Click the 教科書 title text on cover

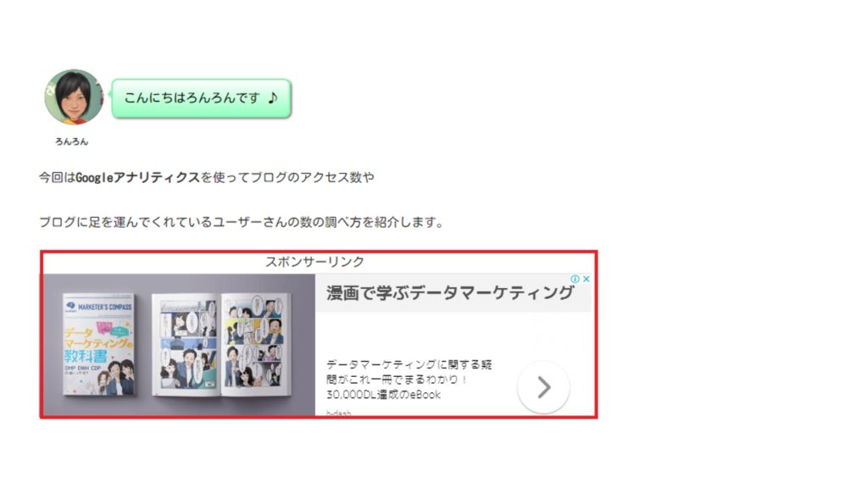[x=86, y=356]
